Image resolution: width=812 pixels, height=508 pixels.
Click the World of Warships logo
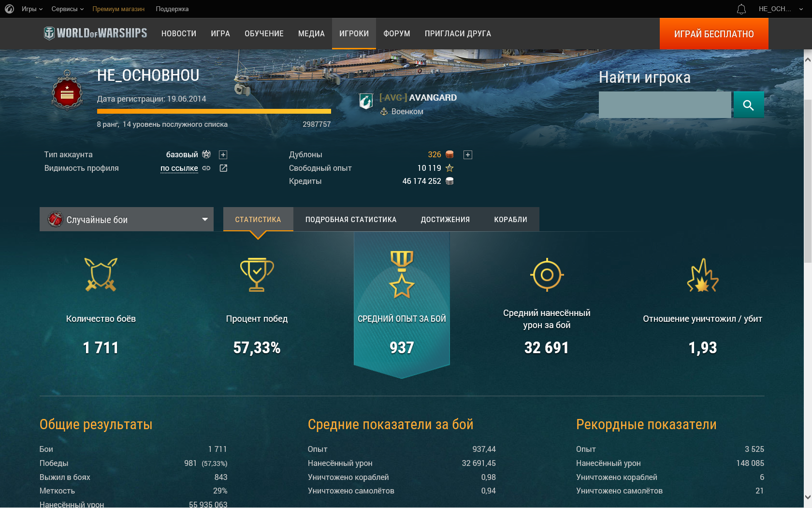point(95,33)
